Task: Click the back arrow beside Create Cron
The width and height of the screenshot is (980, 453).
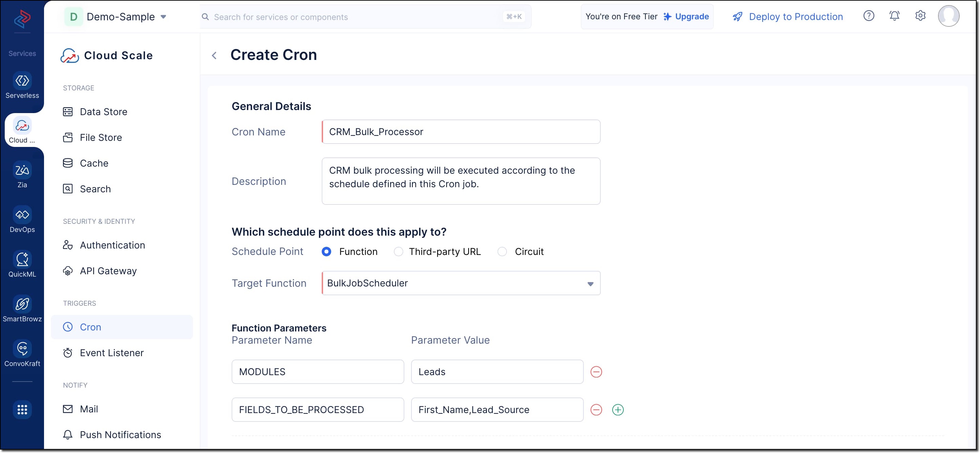Action: pos(215,56)
